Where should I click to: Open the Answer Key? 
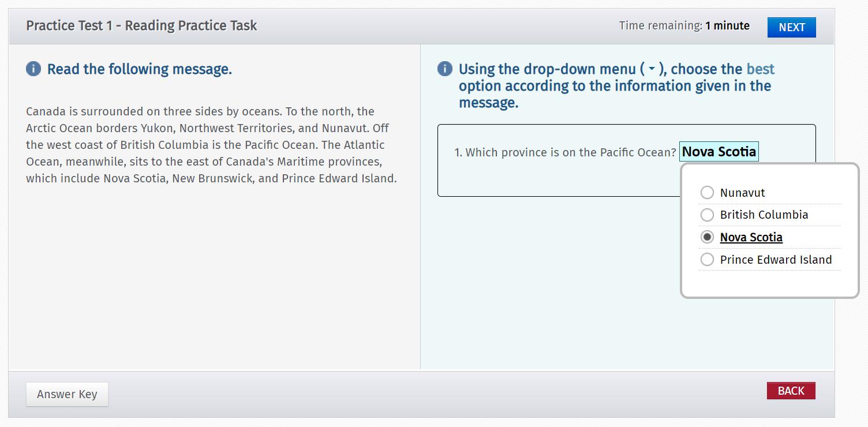(67, 394)
